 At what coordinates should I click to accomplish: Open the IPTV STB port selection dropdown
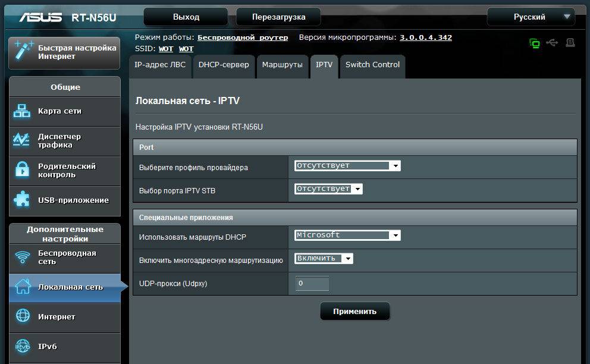(328, 189)
